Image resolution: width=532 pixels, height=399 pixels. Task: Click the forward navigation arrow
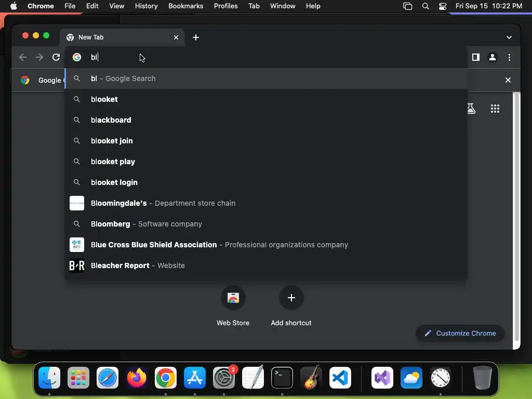[39, 57]
